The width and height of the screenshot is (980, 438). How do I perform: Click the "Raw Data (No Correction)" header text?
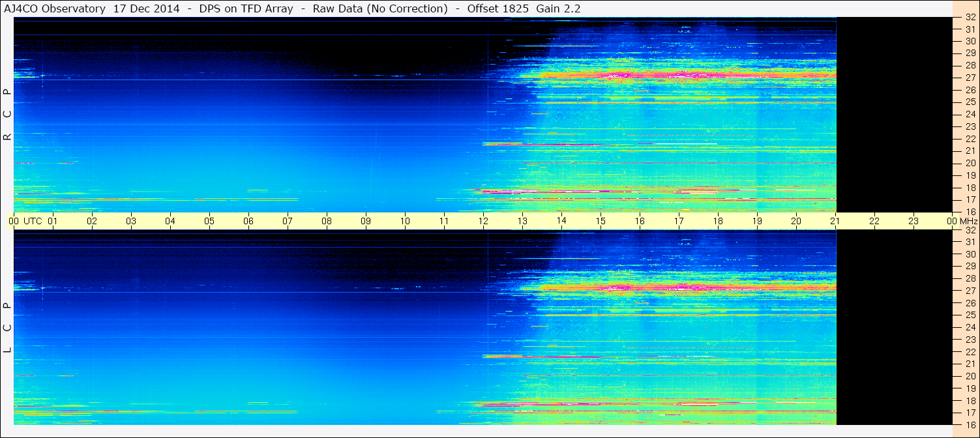pyautogui.click(x=380, y=8)
